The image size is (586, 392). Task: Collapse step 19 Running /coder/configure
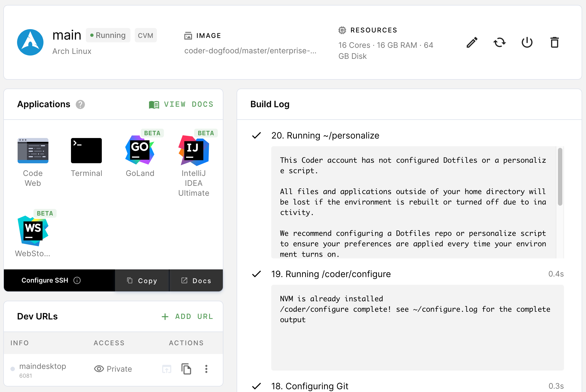[330, 274]
